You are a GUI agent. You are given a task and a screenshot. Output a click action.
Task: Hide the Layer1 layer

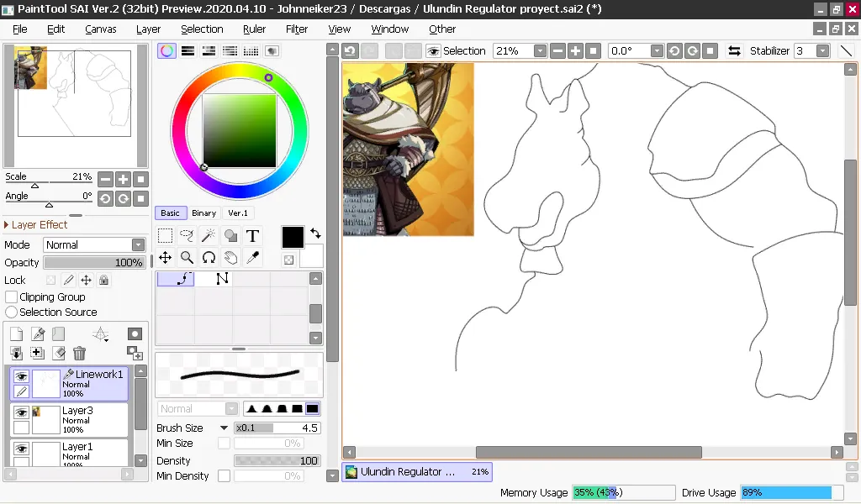21,449
